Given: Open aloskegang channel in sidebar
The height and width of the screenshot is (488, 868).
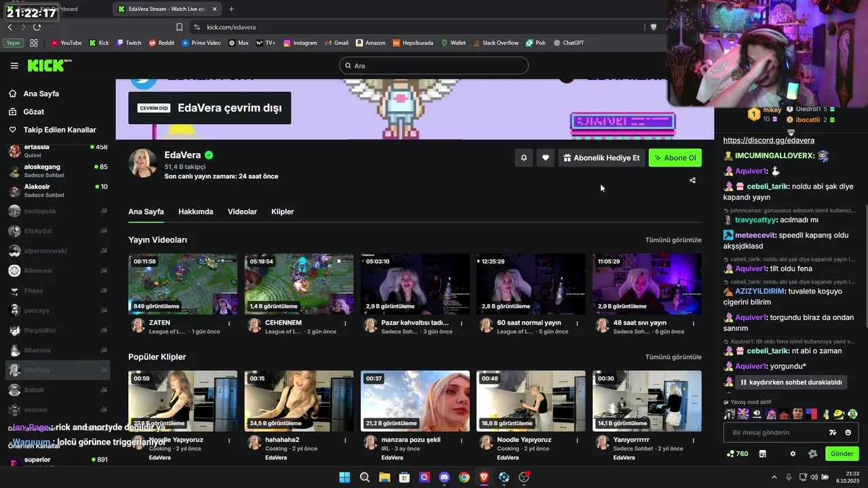Looking at the screenshot, I should click(58, 171).
